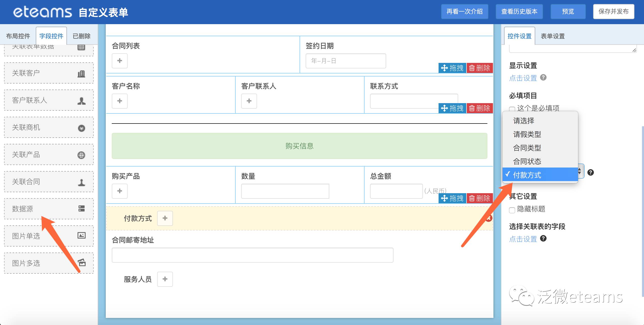Click the 关联合同 stamp icon

(81, 182)
